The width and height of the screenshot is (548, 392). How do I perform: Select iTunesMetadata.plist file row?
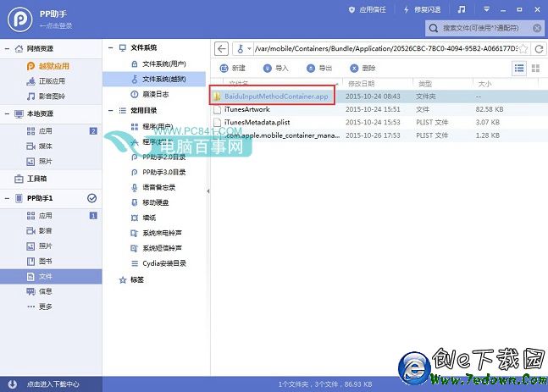(379, 122)
